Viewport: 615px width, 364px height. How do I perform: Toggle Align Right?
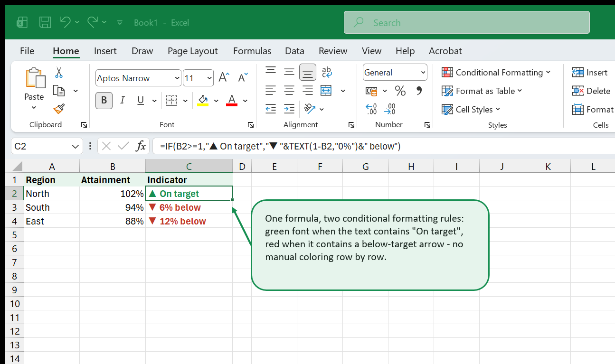(x=308, y=90)
